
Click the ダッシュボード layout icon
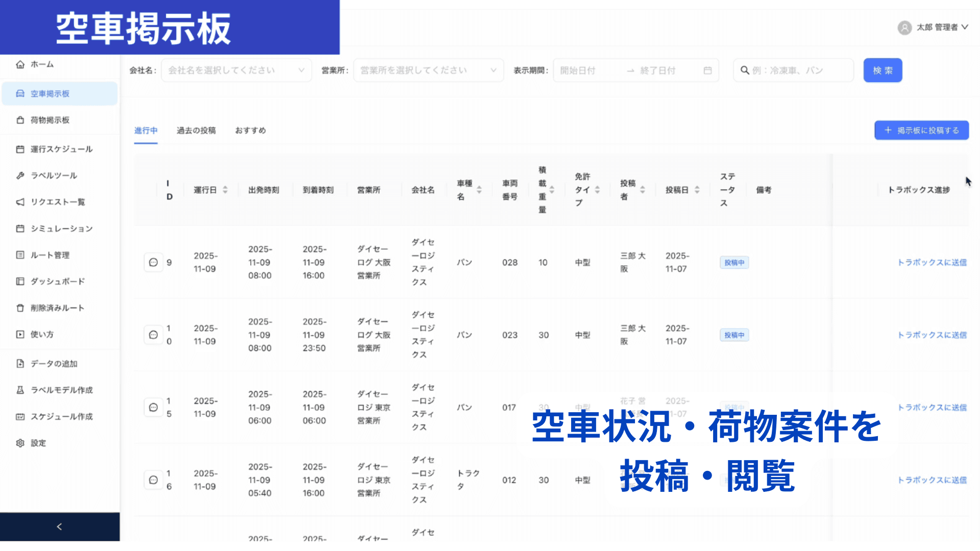pyautogui.click(x=20, y=281)
